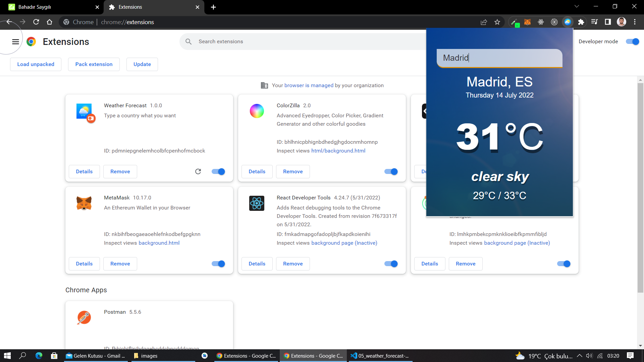Click the Update button for extensions
Screen dimensions: 644x362
[142, 64]
